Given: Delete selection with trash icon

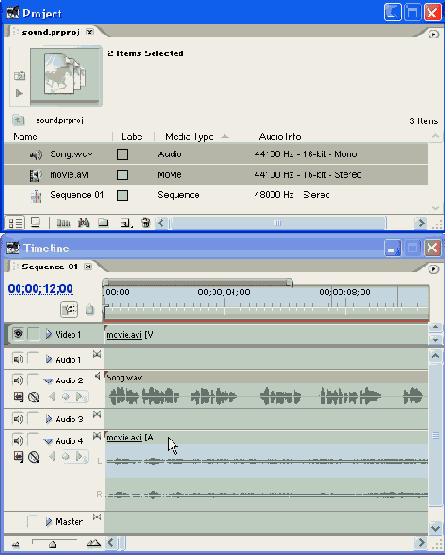Looking at the screenshot, I should tap(146, 223).
